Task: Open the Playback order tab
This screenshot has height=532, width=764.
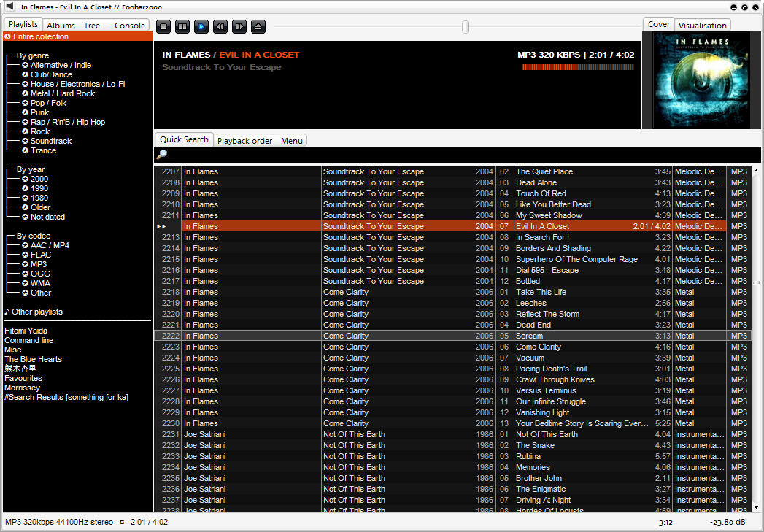Action: pyautogui.click(x=244, y=141)
